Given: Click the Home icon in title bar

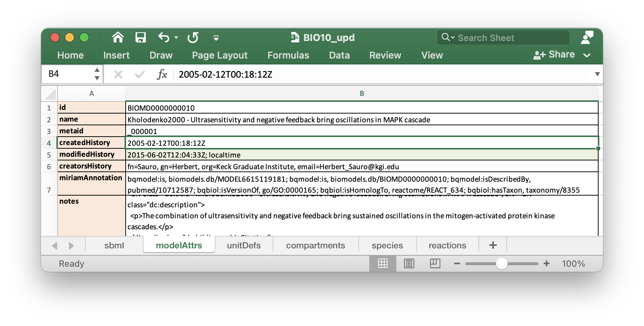Looking at the screenshot, I should click(118, 37).
